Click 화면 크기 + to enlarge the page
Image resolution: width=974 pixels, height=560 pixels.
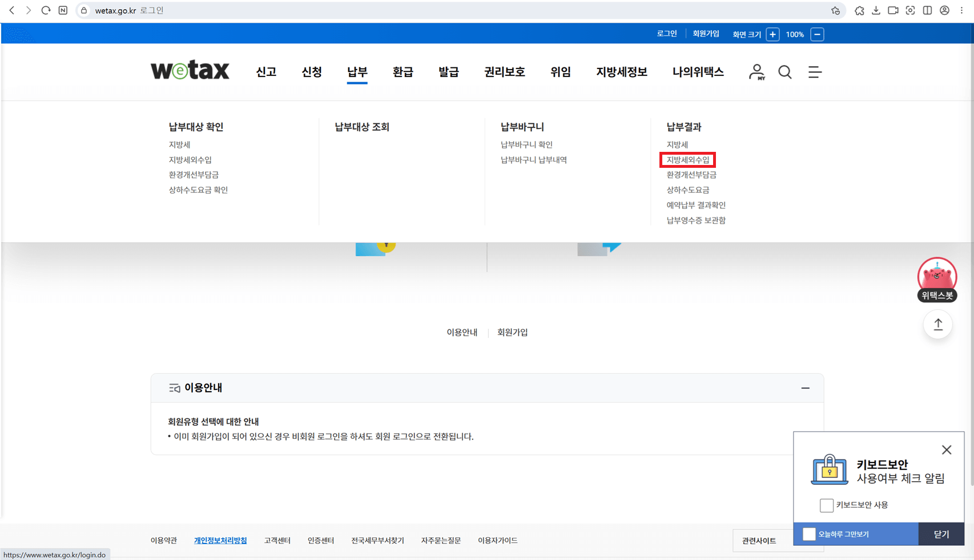click(x=772, y=34)
